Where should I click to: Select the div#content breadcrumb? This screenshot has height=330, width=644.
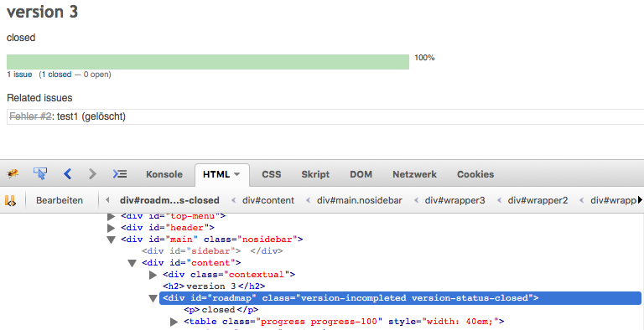tap(268, 200)
